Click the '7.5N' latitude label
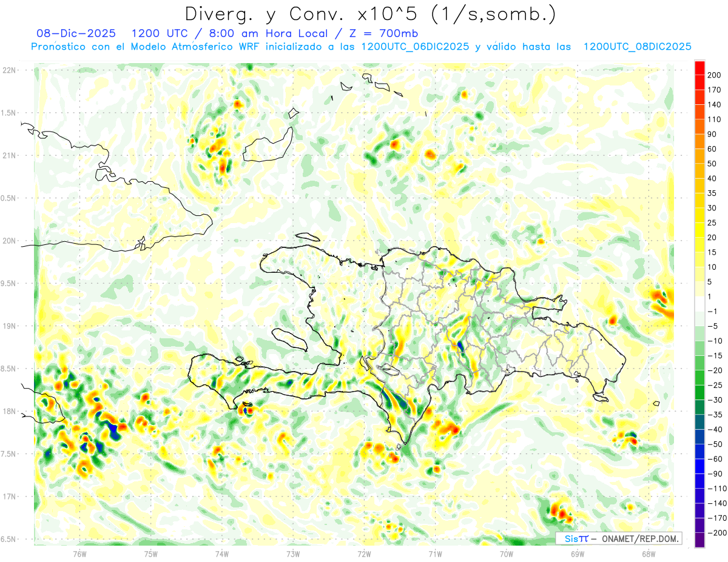The height and width of the screenshot is (562, 728). click(8, 453)
